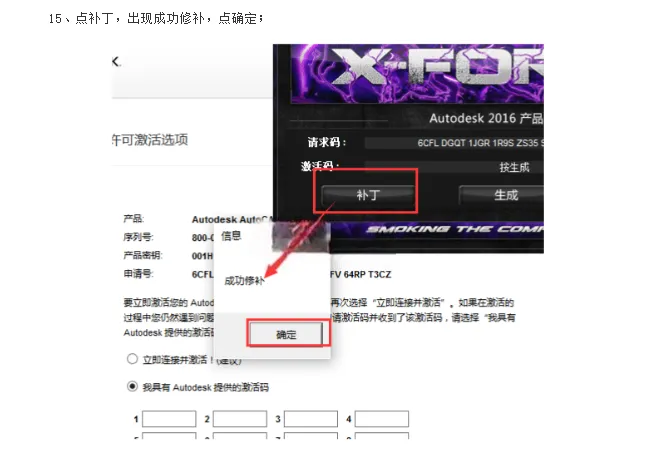Click the Autodesk 2016 产品 title

coord(486,118)
